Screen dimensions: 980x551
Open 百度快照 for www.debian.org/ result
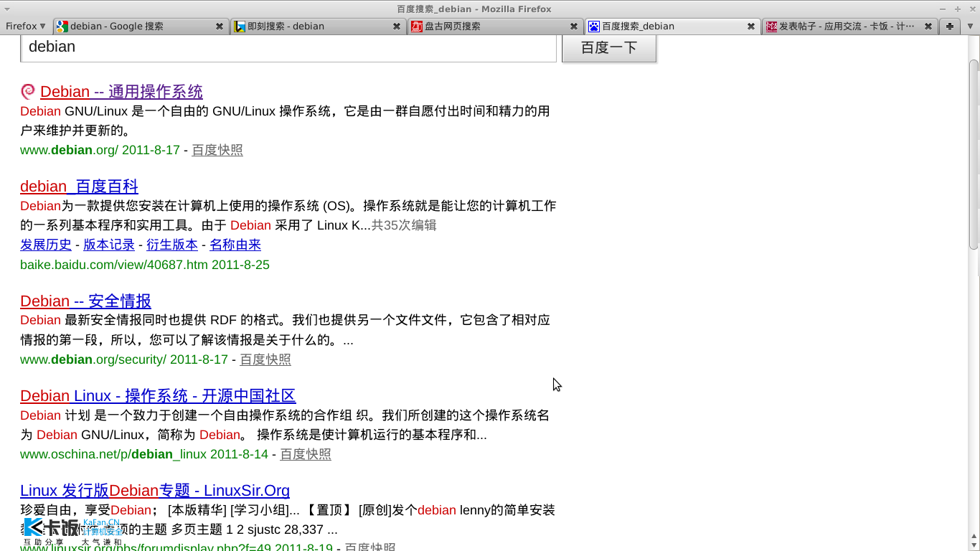(x=217, y=150)
